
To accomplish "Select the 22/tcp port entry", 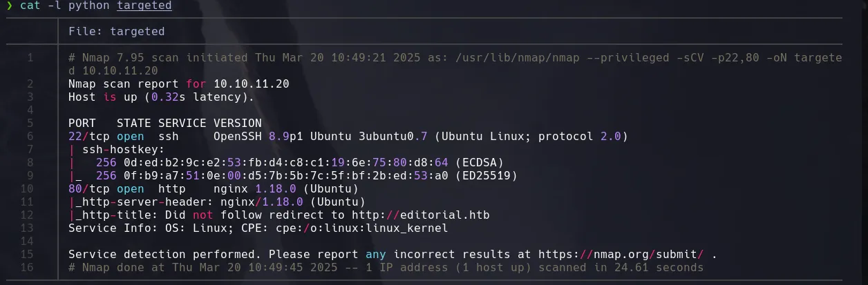I will (86, 136).
